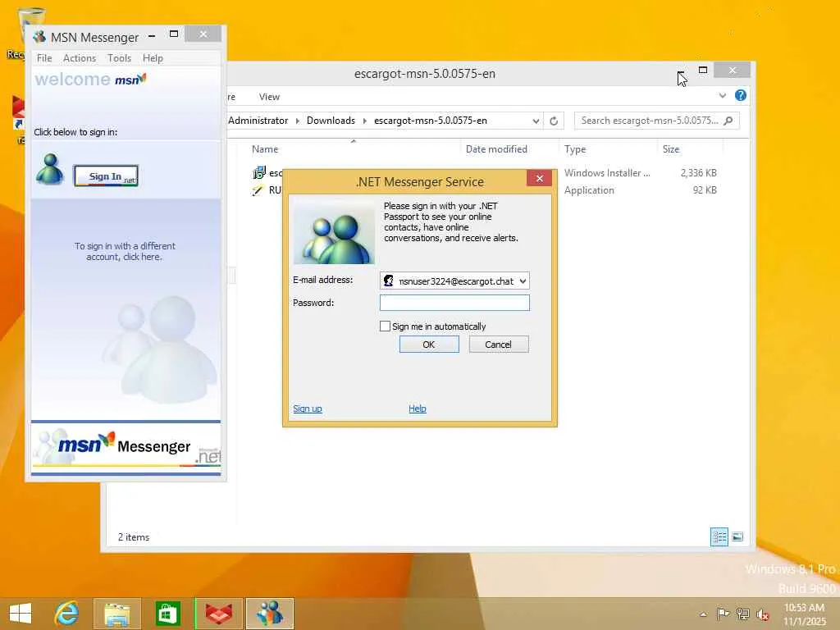Image resolution: width=840 pixels, height=630 pixels.
Task: Click the contact avatar icon in e-mail field
Action: [389, 281]
